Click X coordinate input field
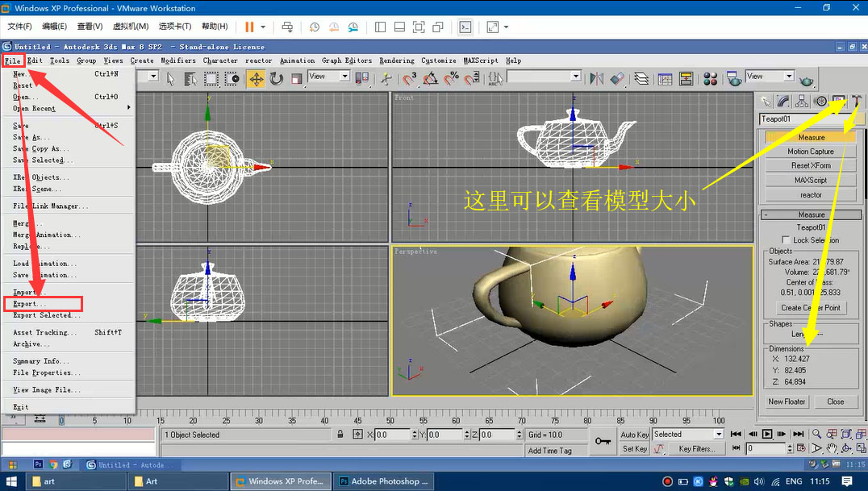The width and height of the screenshot is (868, 491). click(393, 435)
